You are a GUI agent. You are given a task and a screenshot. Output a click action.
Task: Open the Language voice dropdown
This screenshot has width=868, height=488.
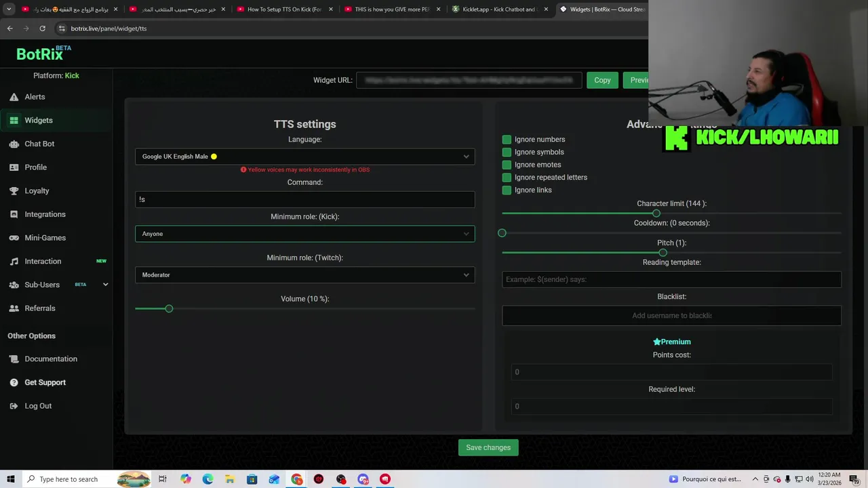[x=305, y=157]
